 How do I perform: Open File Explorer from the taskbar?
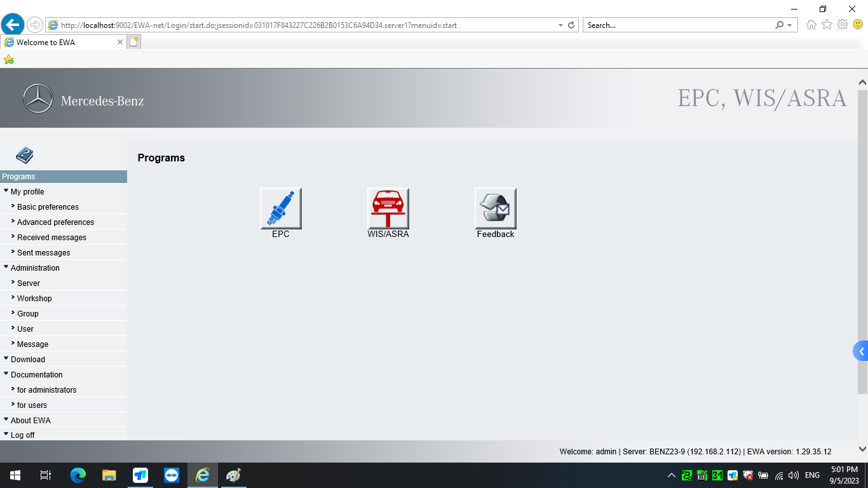click(109, 475)
